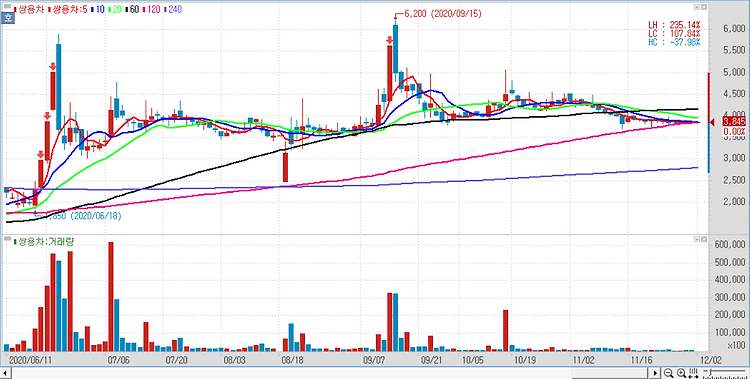Click the 5,000 price axis label
This screenshot has width=750, height=379.
pyautogui.click(x=733, y=73)
